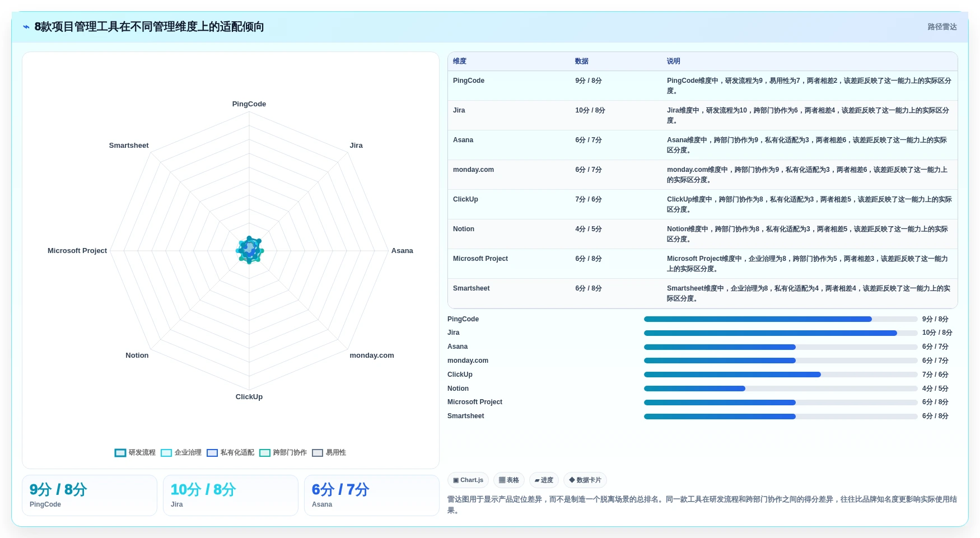
Task: Click the Microsoft Project row name in table
Action: (x=480, y=259)
